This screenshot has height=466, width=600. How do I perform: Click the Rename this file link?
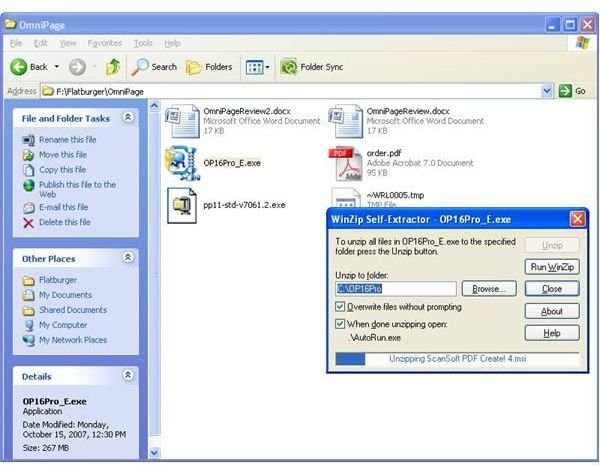coord(68,140)
